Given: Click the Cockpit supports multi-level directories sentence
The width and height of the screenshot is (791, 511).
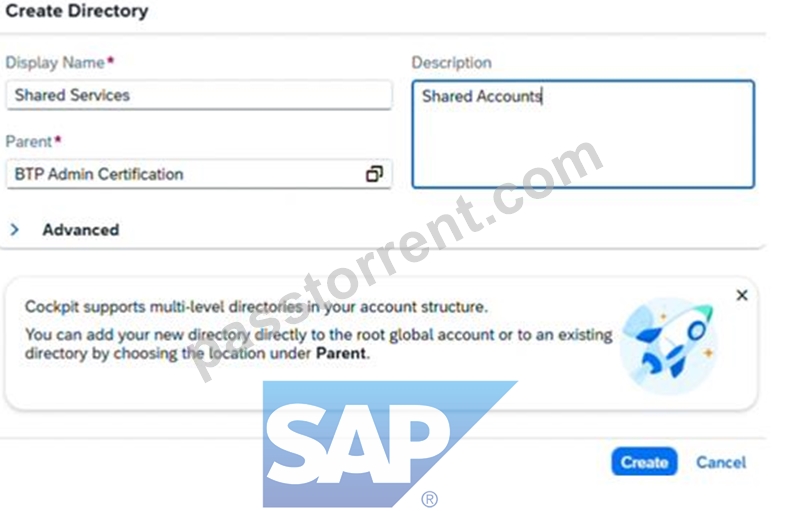Looking at the screenshot, I should (256, 307).
